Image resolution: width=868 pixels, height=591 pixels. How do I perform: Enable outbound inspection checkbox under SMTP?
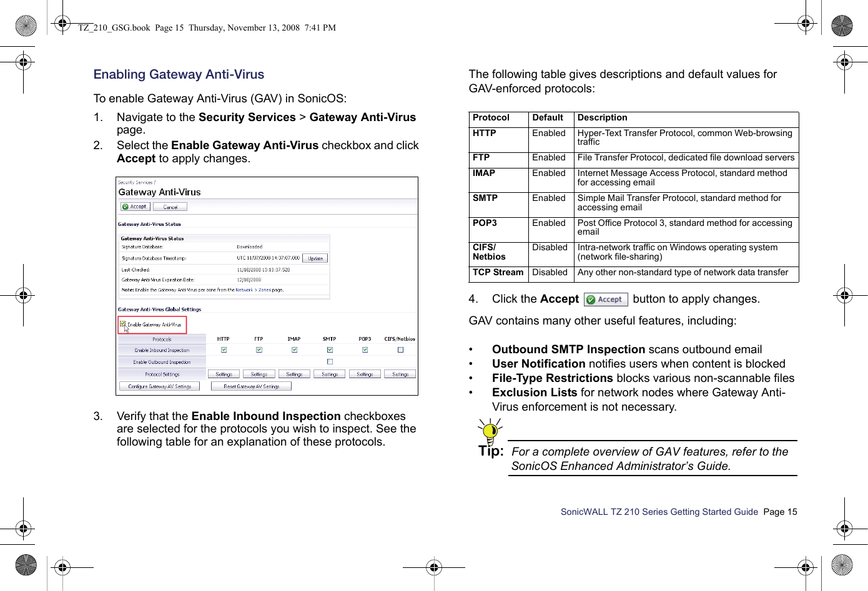click(x=330, y=361)
